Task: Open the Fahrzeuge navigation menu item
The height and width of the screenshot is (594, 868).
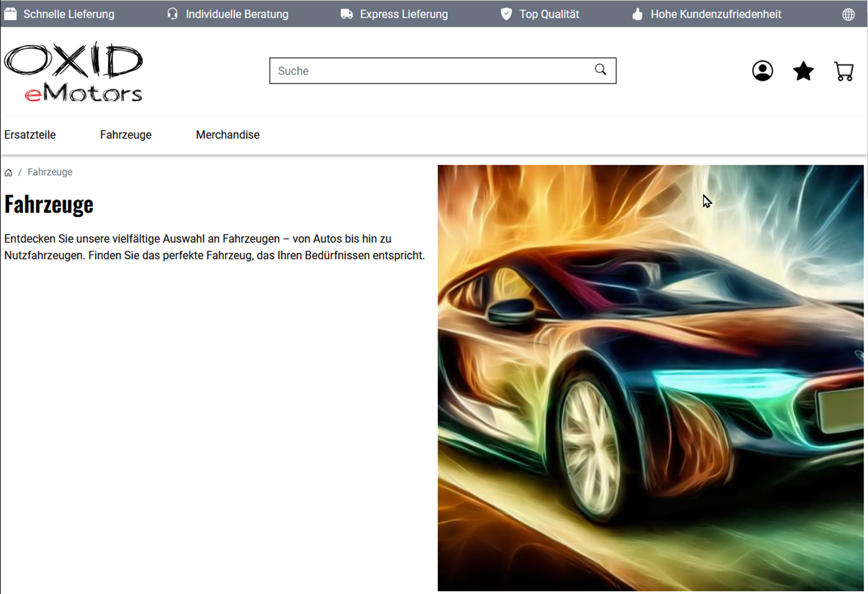Action: [125, 135]
